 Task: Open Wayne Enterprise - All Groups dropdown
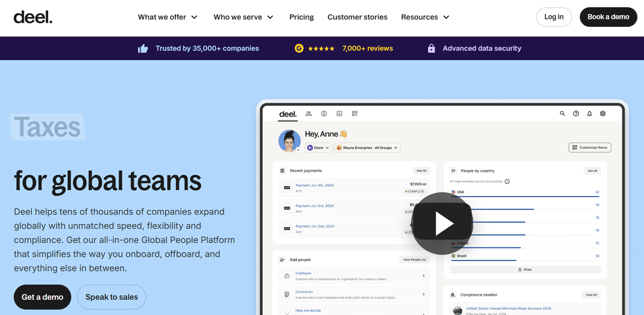[x=367, y=148]
